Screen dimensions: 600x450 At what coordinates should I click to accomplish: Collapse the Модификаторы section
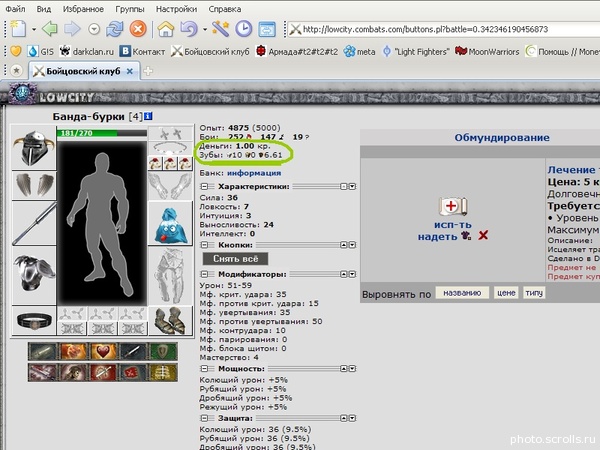205,274
